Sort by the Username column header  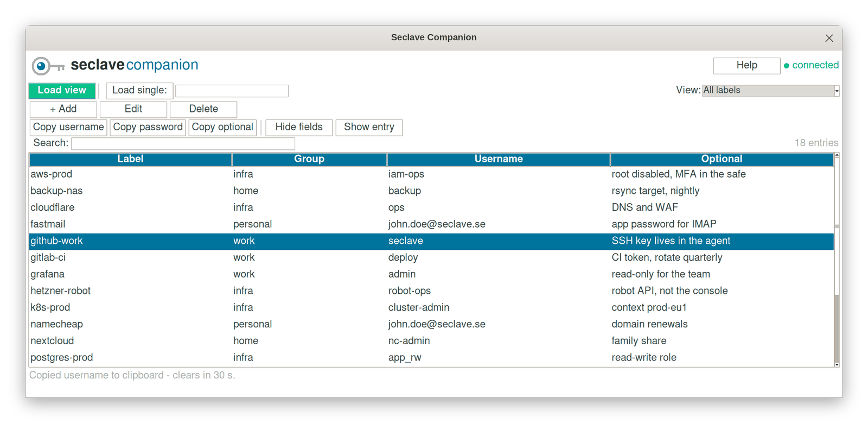pyautogui.click(x=499, y=159)
